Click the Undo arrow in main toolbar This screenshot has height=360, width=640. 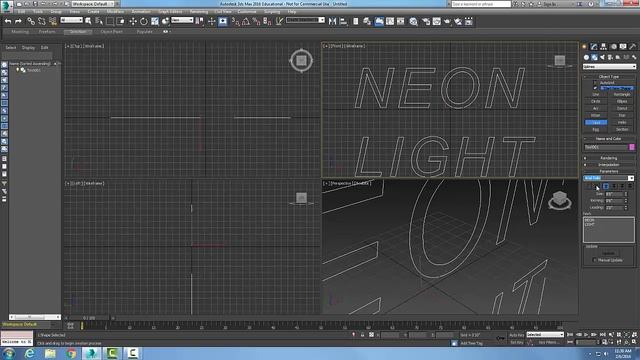(x=8, y=21)
